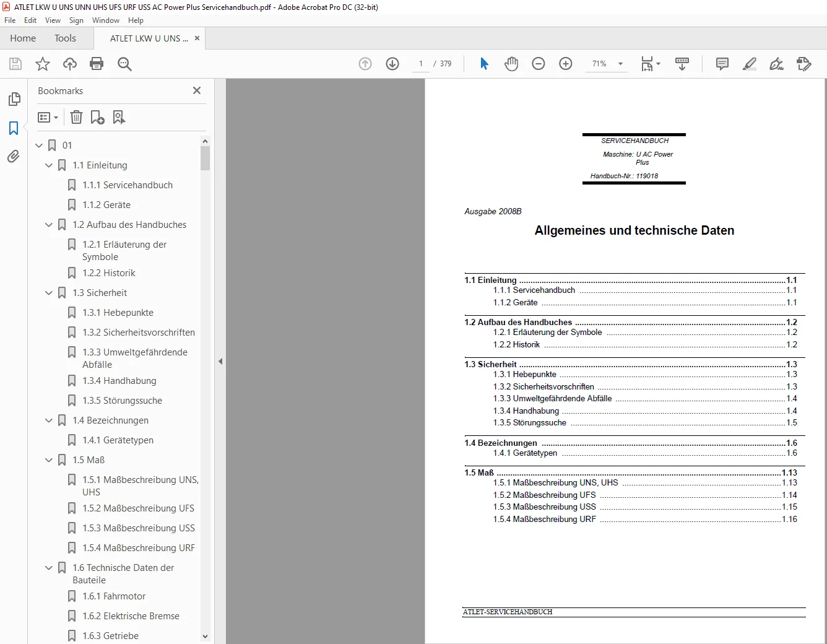Screen dimensions: 827x644
Task: Find the current bookmark
Action: pos(119,117)
